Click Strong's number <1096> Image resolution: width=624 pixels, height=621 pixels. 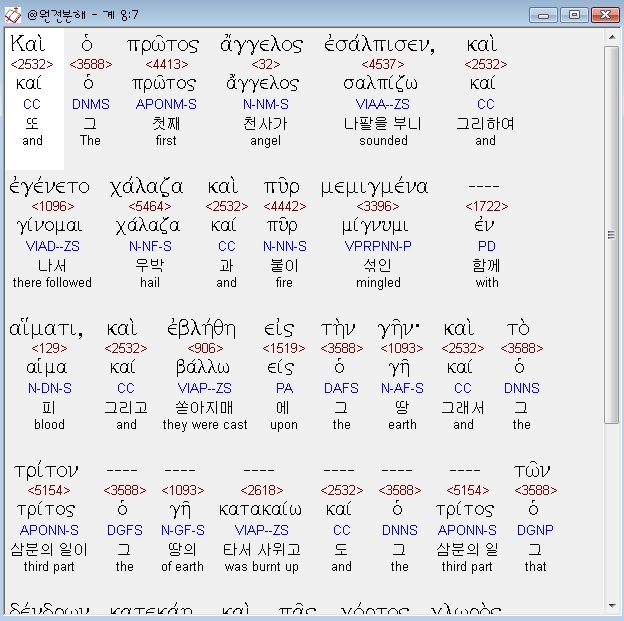pos(53,206)
